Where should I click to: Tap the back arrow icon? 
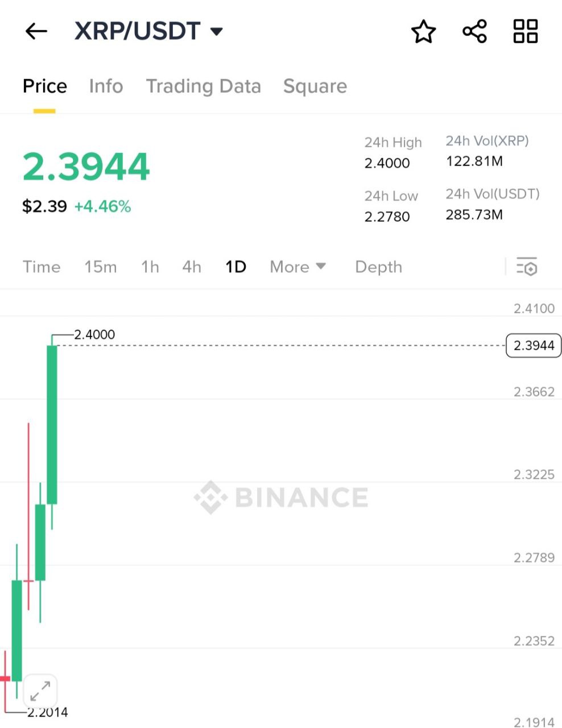coord(36,31)
